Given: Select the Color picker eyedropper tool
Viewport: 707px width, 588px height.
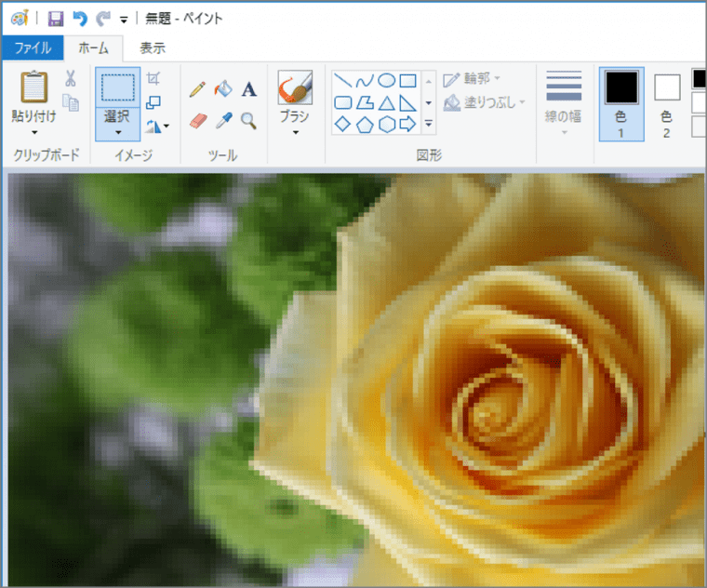Looking at the screenshot, I should 223,120.
